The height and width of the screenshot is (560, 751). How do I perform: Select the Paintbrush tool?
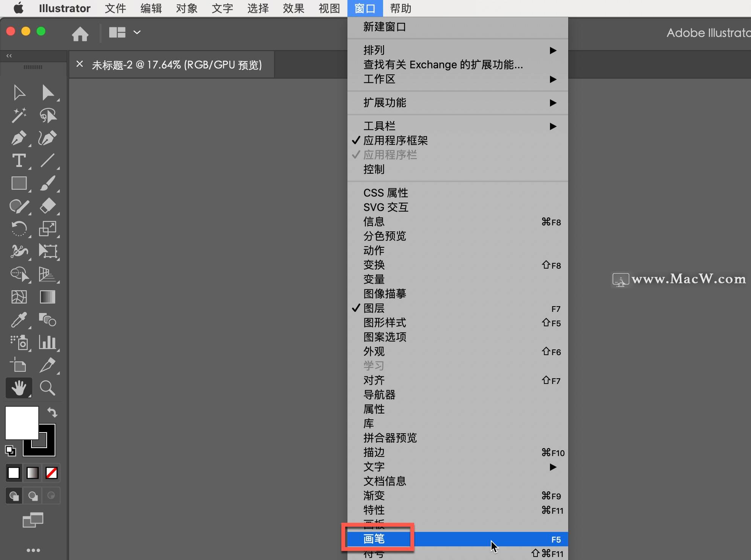tap(48, 183)
